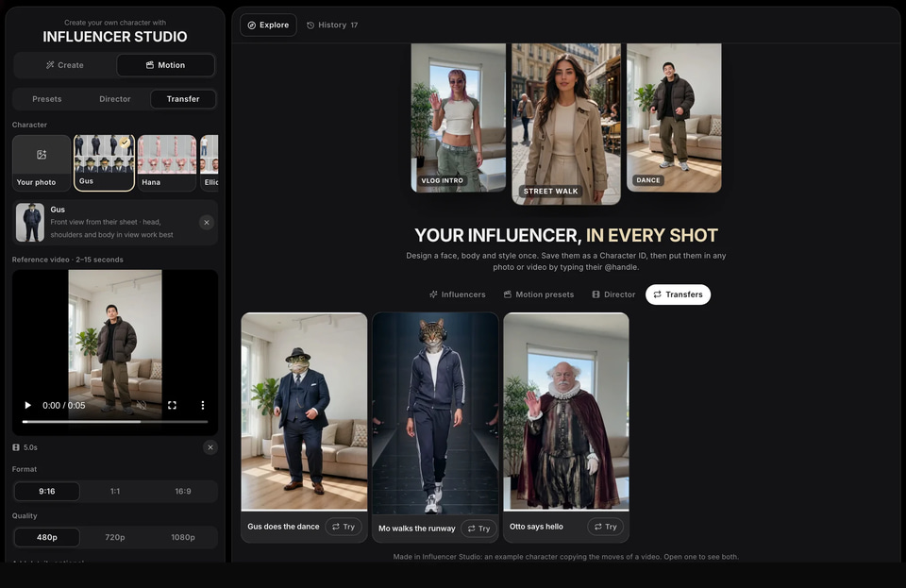
Task: Click the 'Otto says hello' caption
Action: [536, 527]
